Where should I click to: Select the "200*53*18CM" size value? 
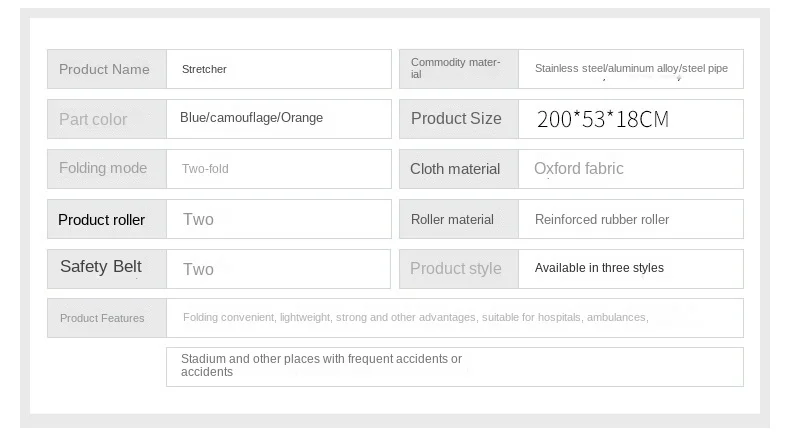[x=602, y=120]
